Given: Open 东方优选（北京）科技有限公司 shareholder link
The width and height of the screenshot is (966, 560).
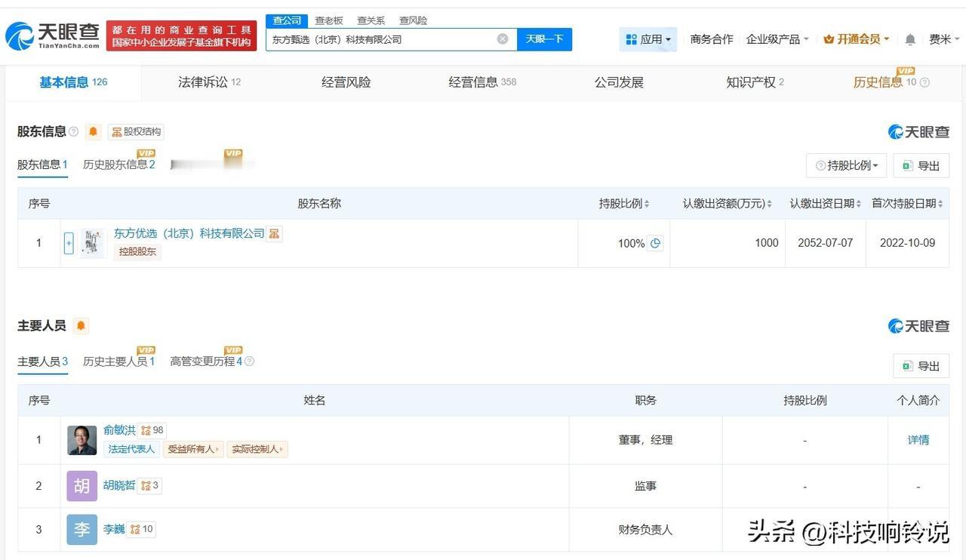Looking at the screenshot, I should [189, 233].
